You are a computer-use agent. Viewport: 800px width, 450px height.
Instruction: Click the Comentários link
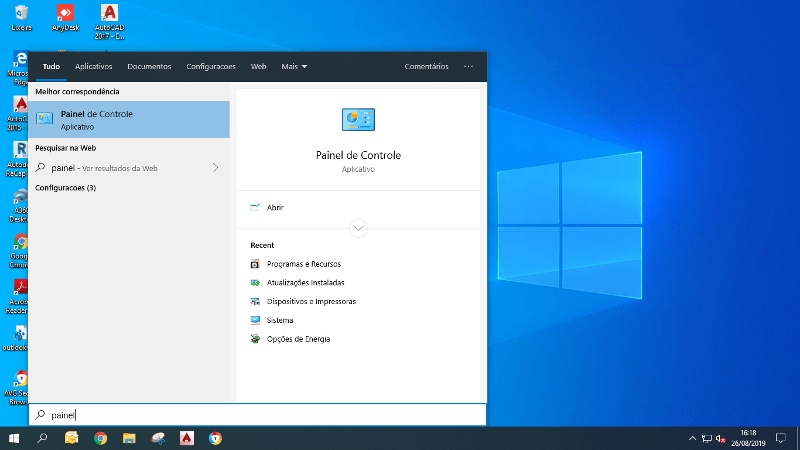coord(427,66)
